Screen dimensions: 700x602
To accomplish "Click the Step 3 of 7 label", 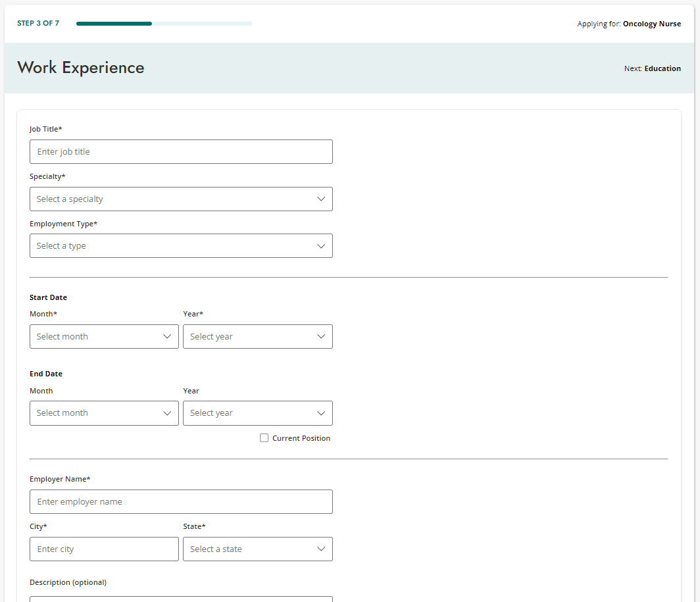I will (37, 23).
